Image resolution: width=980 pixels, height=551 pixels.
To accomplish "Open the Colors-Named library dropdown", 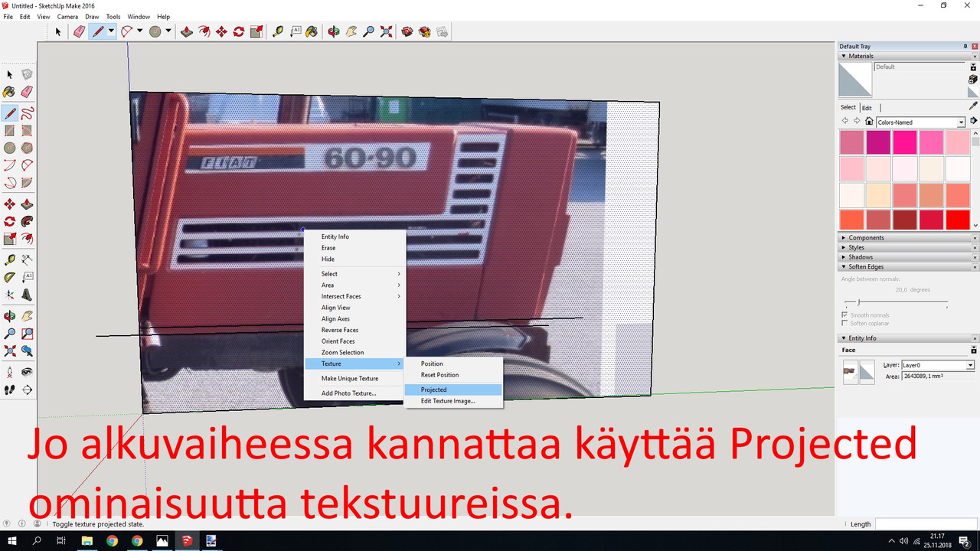I will click(x=961, y=122).
